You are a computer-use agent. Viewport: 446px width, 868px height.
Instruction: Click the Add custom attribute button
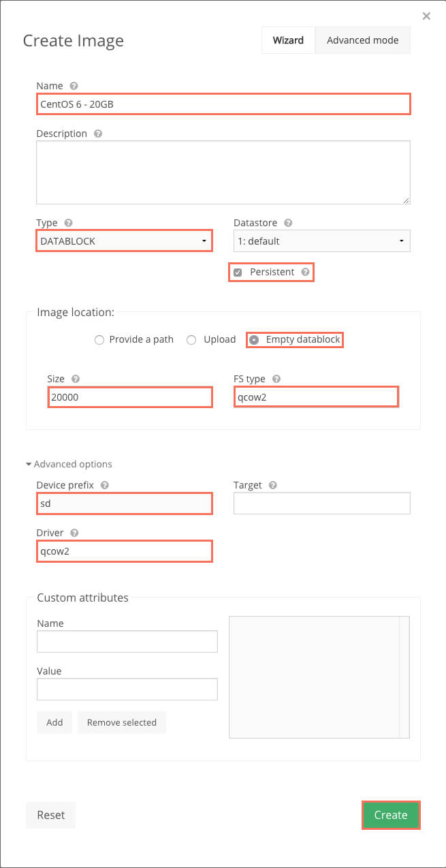[54, 722]
